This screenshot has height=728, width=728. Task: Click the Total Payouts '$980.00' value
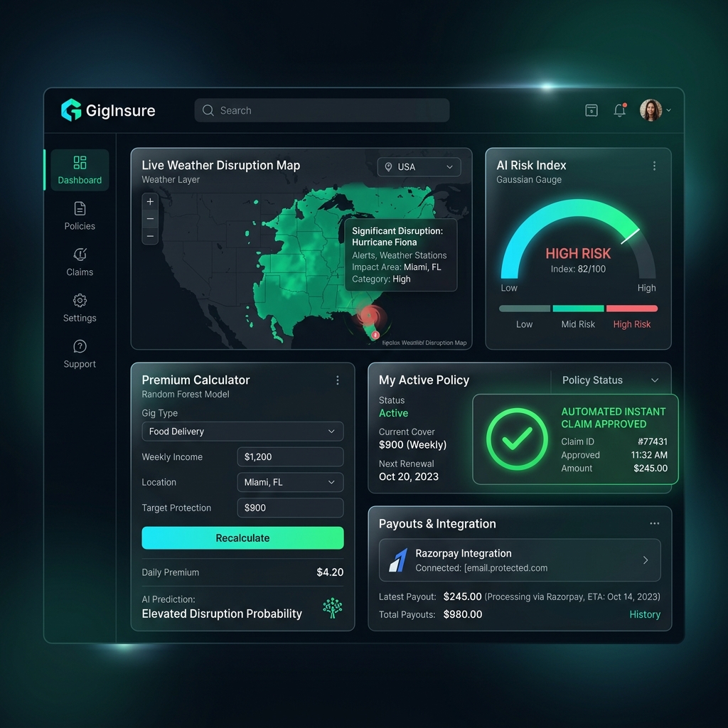click(x=463, y=614)
